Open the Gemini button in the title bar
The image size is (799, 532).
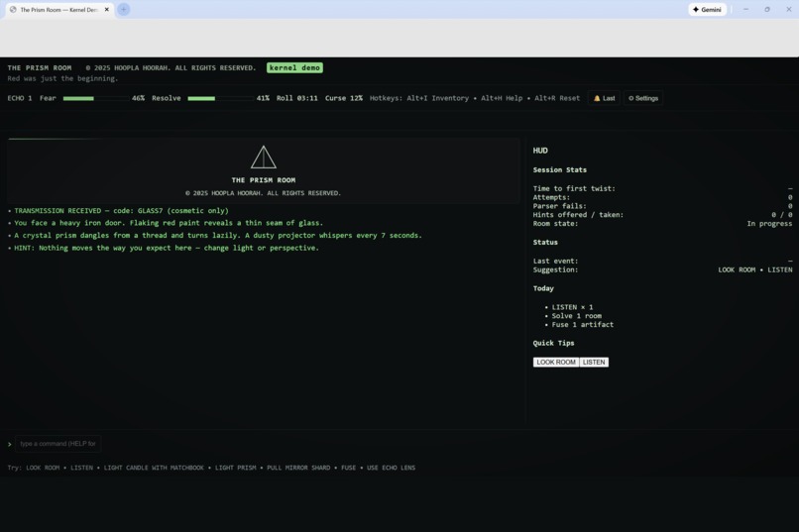707,9
